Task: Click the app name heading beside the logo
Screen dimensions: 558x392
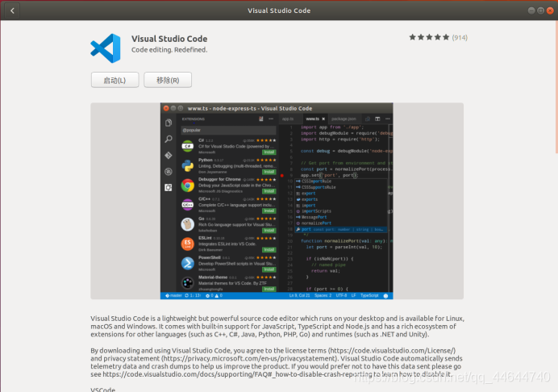Action: click(169, 39)
